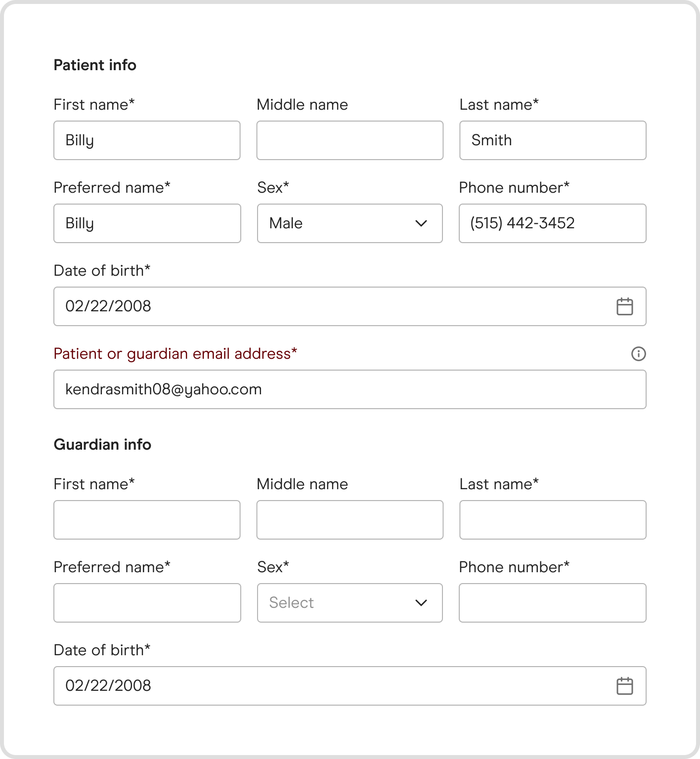Viewport: 700px width, 759px height.
Task: Click the guardian First name field
Action: (x=147, y=520)
